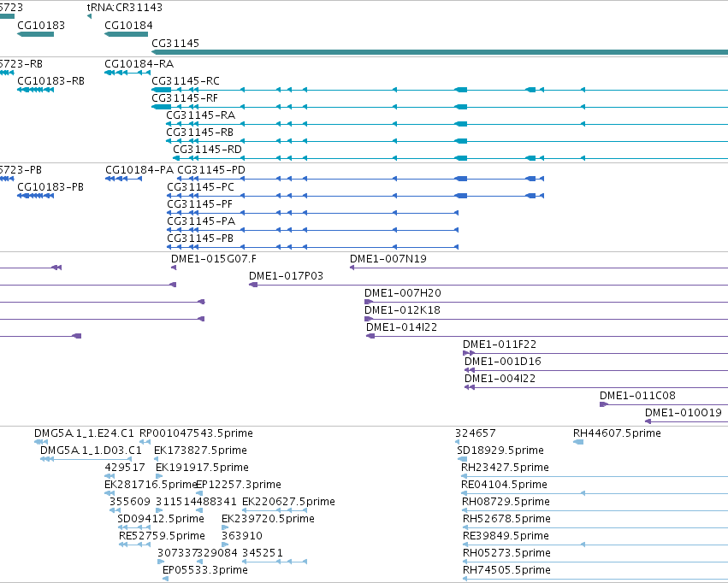Click clone DME1-011F22

coord(500,344)
